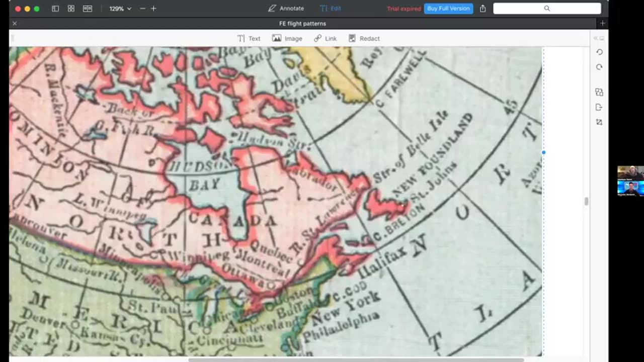Click the upper video call participant thumbnail
Image resolution: width=644 pixels, height=362 pixels.
(631, 173)
